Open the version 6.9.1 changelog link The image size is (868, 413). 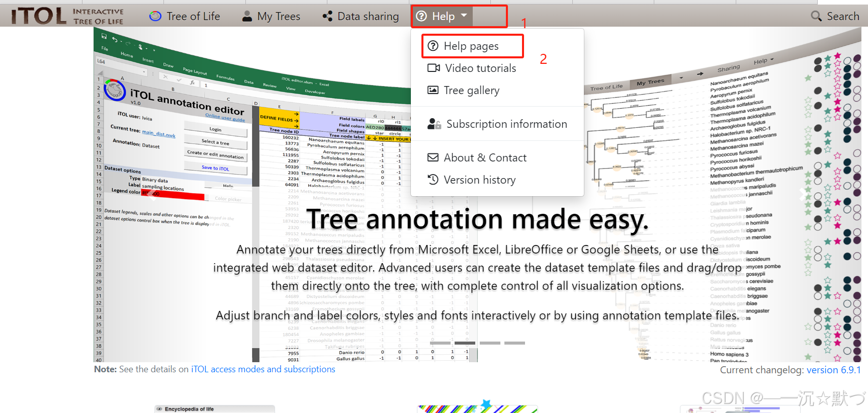833,370
